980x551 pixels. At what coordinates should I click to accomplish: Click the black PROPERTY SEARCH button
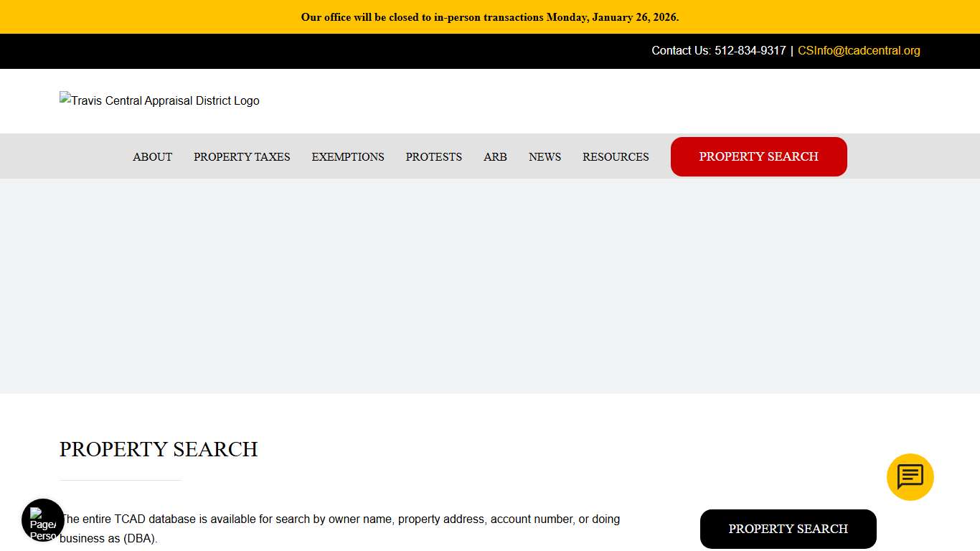[788, 529]
